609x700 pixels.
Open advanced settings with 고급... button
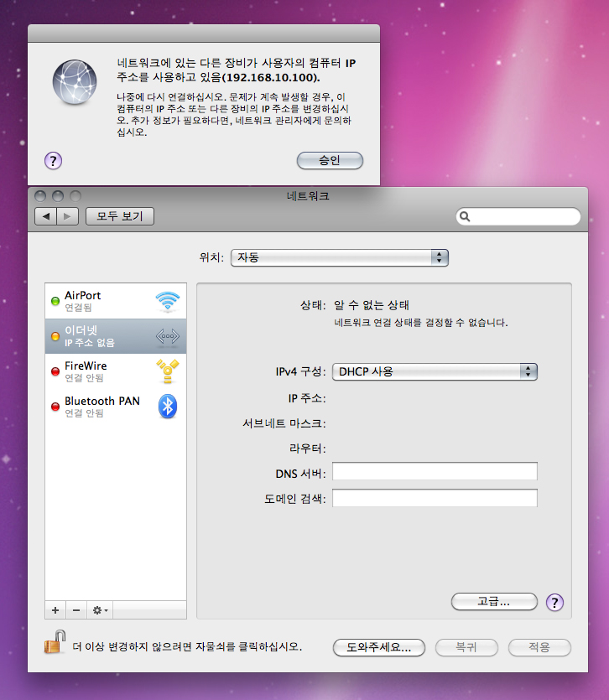pyautogui.click(x=494, y=602)
